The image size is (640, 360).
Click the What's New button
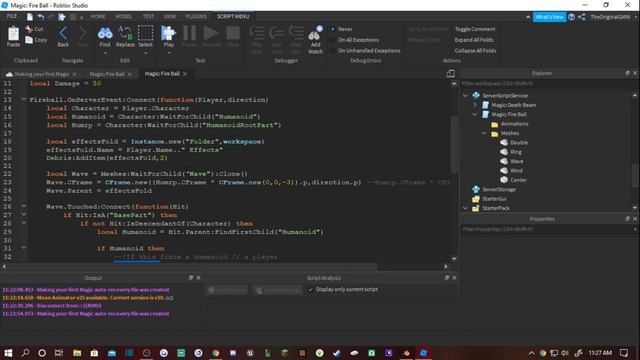tap(549, 17)
